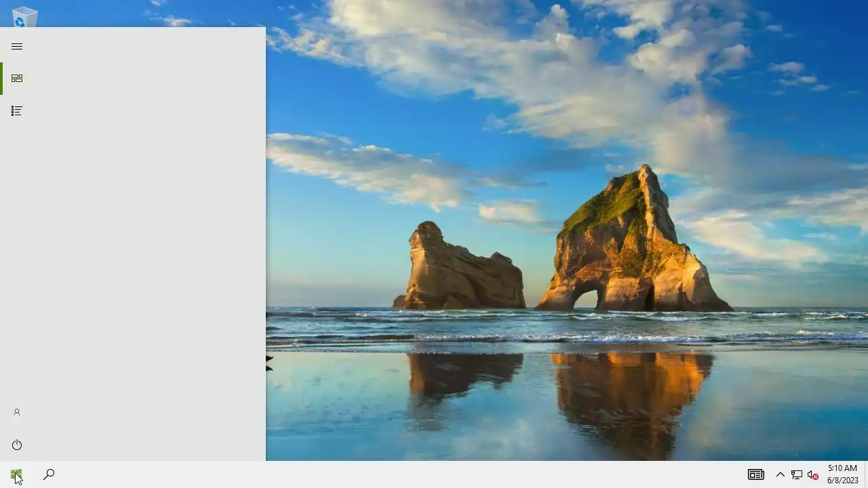This screenshot has width=868, height=488.
Task: Open the user account icon menu
Action: [x=17, y=412]
